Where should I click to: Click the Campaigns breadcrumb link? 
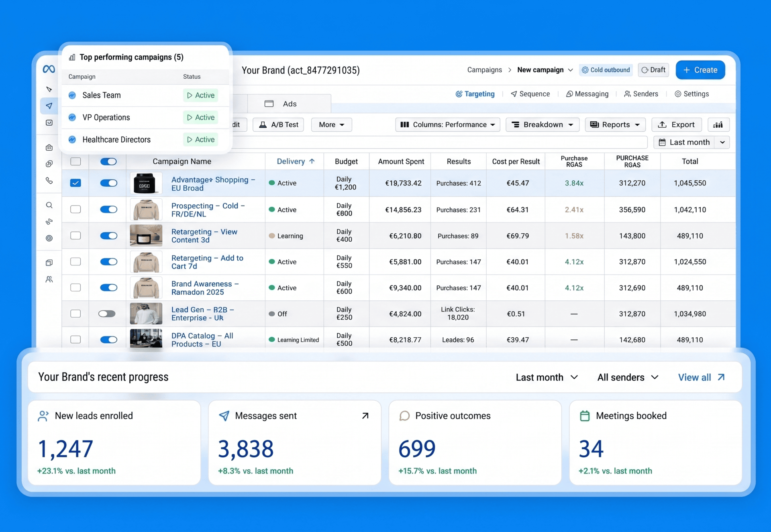[484, 70]
